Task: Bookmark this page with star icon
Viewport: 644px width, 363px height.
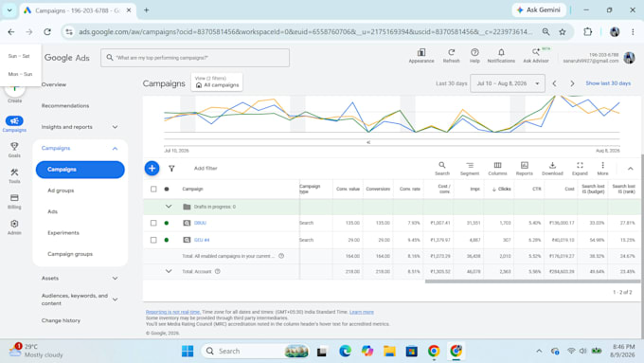Action: (x=563, y=31)
